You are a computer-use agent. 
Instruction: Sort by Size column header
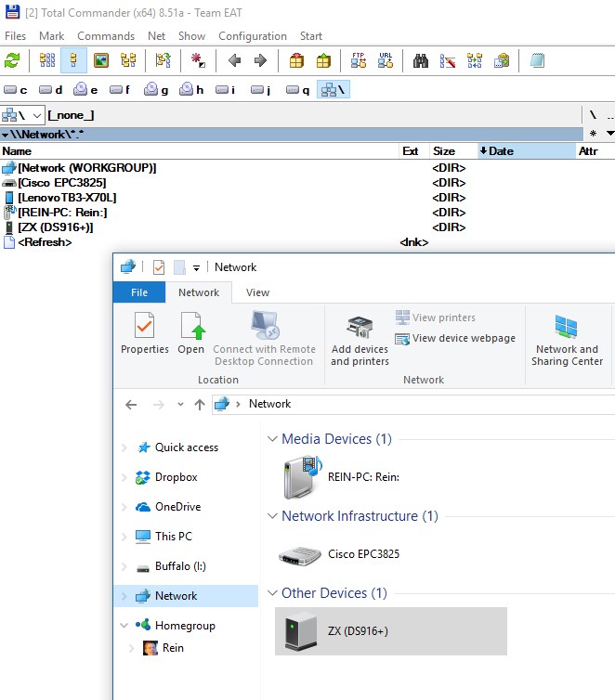click(x=453, y=151)
